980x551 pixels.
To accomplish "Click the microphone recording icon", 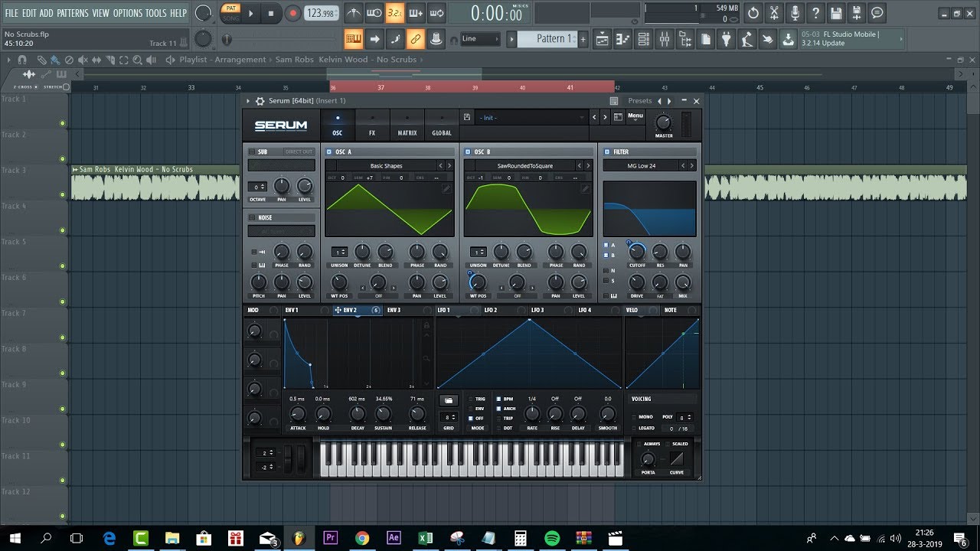I will (x=795, y=13).
